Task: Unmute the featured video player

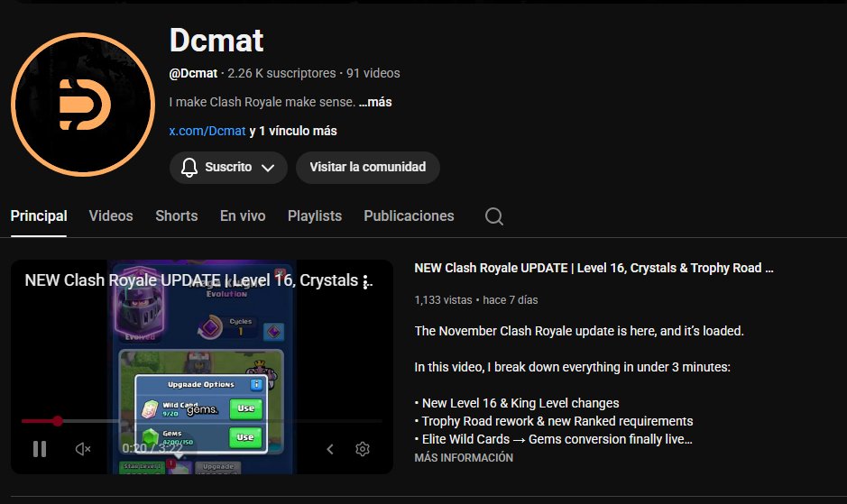Action: [x=83, y=449]
